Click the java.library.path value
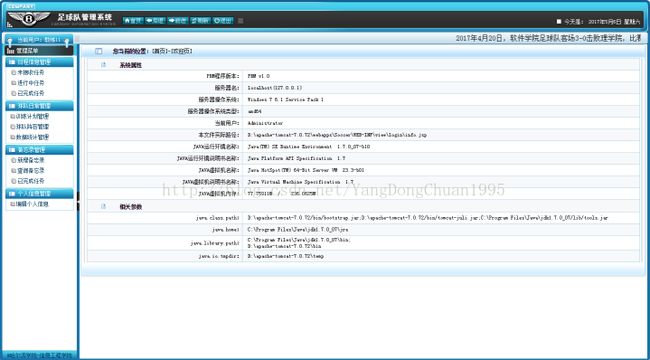The image size is (650, 360). point(299,243)
